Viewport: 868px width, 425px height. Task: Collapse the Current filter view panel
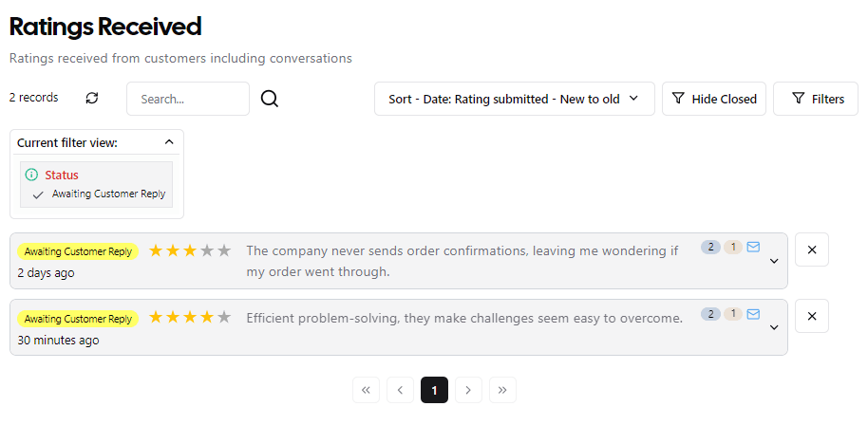pyautogui.click(x=169, y=142)
